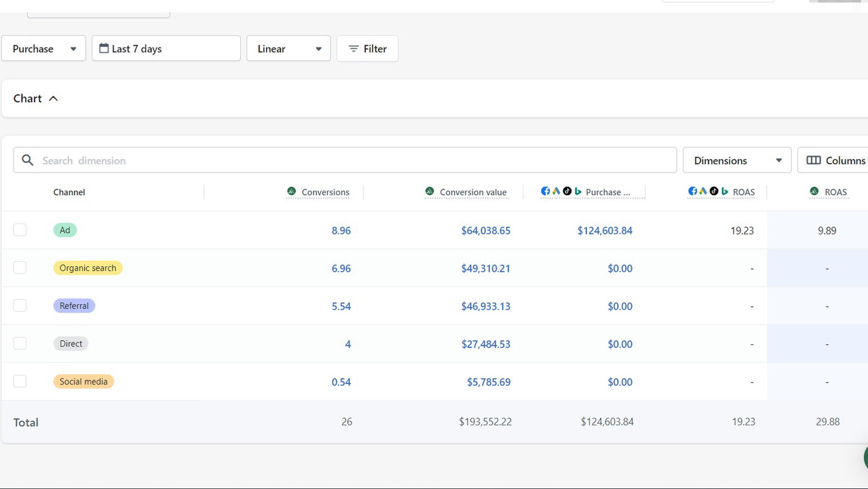Click the Columns grid icon
868x489 pixels.
(x=813, y=160)
